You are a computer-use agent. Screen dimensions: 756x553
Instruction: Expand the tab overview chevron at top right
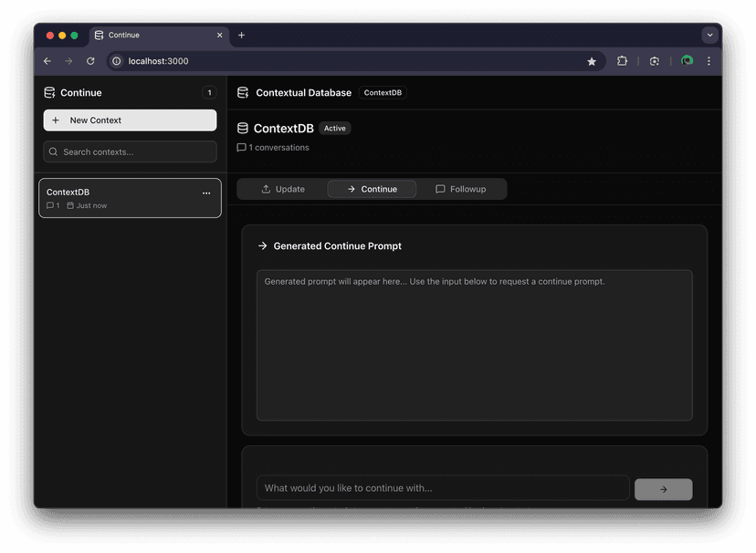tap(709, 35)
